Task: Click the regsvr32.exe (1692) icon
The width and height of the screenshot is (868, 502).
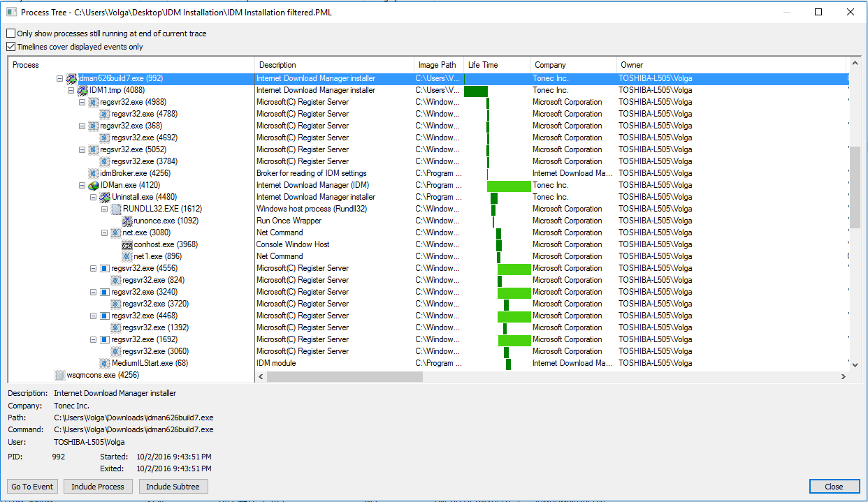Action: pos(105,339)
